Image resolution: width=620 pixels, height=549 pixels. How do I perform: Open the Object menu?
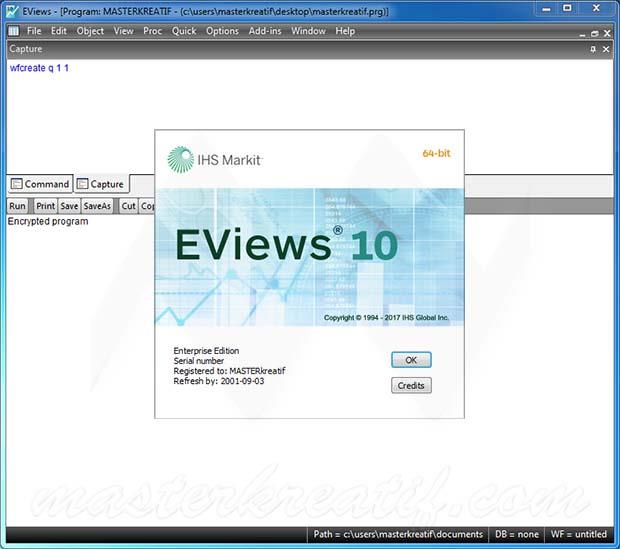click(90, 31)
